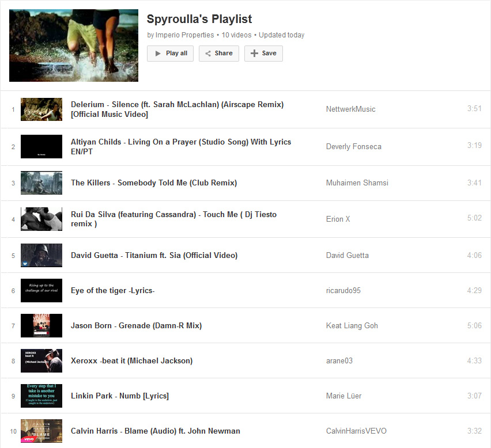Click the Spyroulla's Playlist heading
The height and width of the screenshot is (448, 491).
199,19
